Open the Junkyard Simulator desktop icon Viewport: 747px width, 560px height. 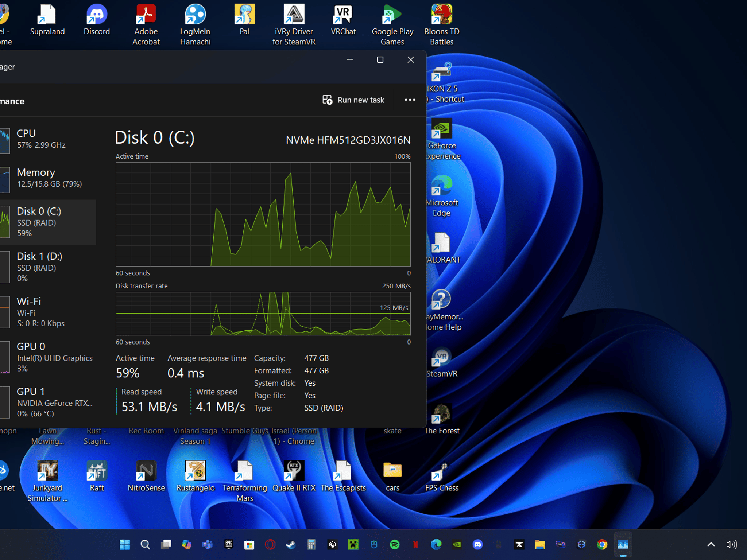tap(47, 481)
